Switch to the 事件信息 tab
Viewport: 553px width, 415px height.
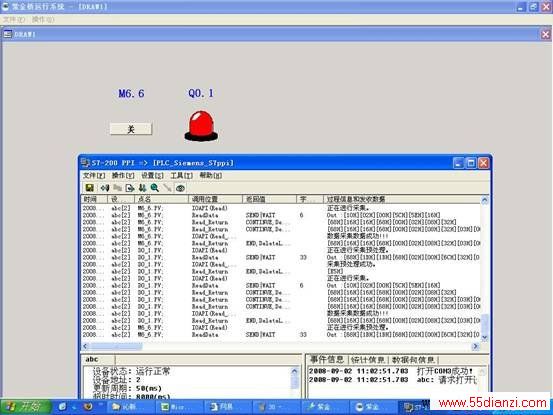tap(327, 360)
